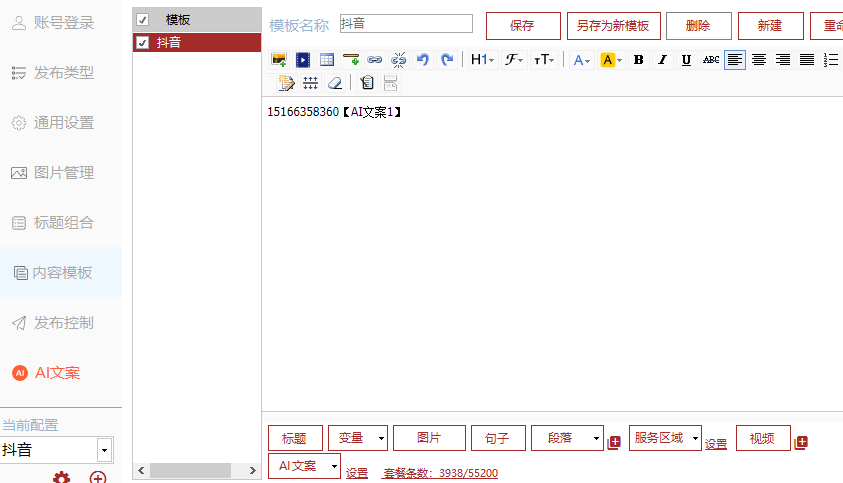The width and height of the screenshot is (843, 483).
Task: Open the H1 heading dropdown
Action: 482,60
